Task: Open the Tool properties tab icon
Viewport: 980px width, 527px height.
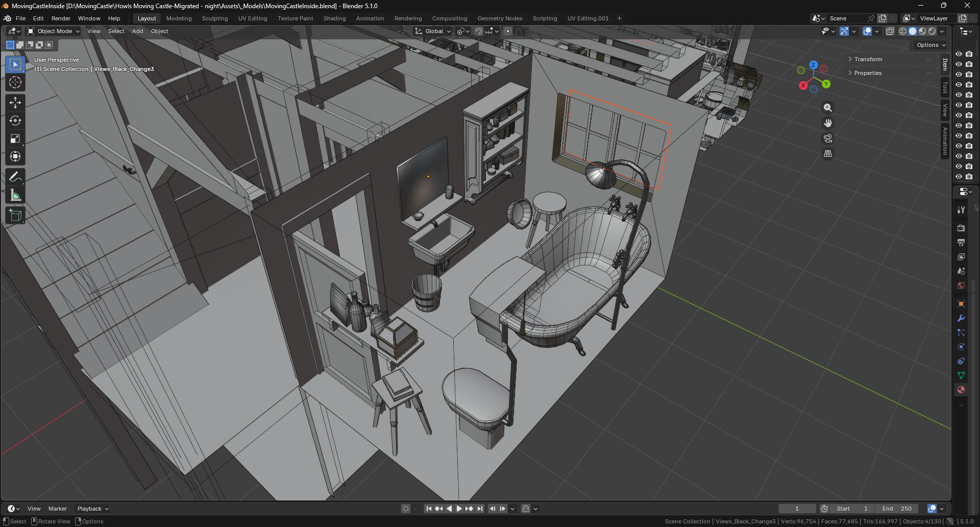Action: tap(961, 210)
